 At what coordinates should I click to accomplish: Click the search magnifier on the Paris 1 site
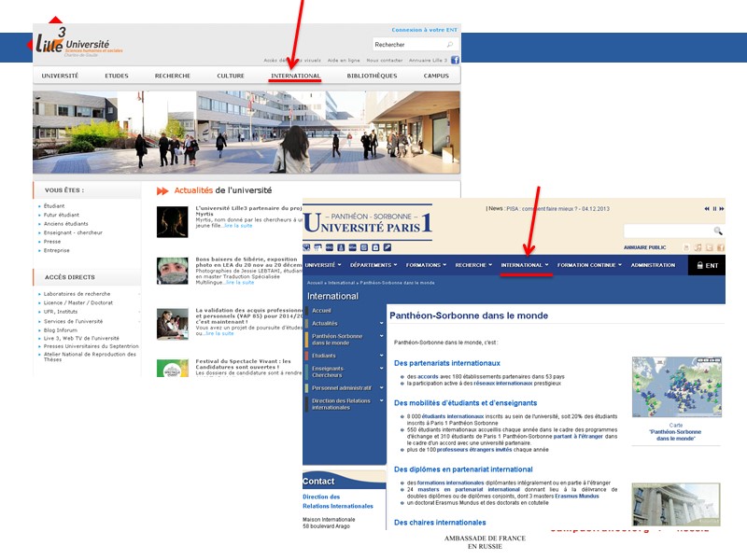717,231
